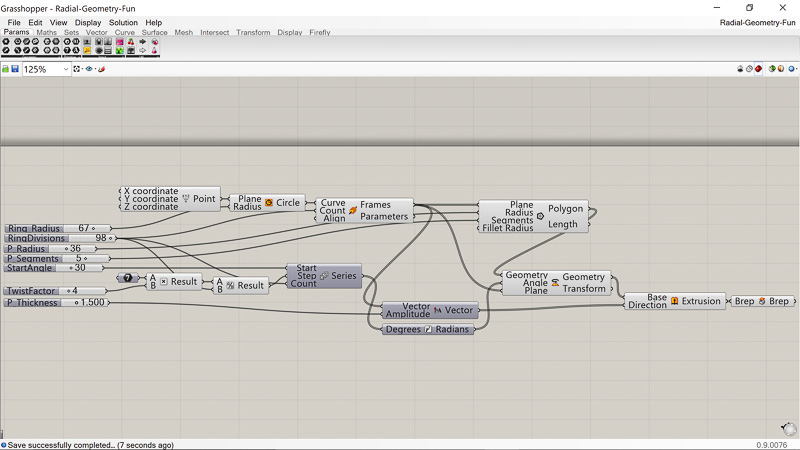Image resolution: width=800 pixels, height=450 pixels.
Task: Open the Edit menu
Action: 35,22
